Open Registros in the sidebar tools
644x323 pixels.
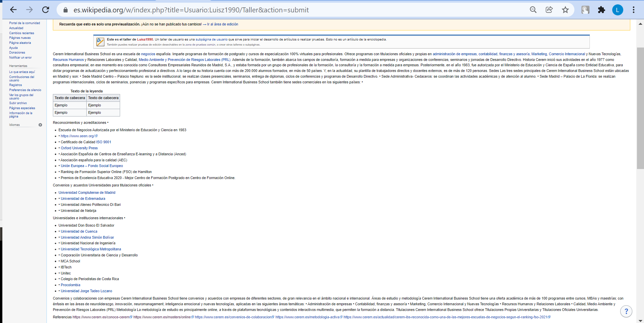[15, 85]
